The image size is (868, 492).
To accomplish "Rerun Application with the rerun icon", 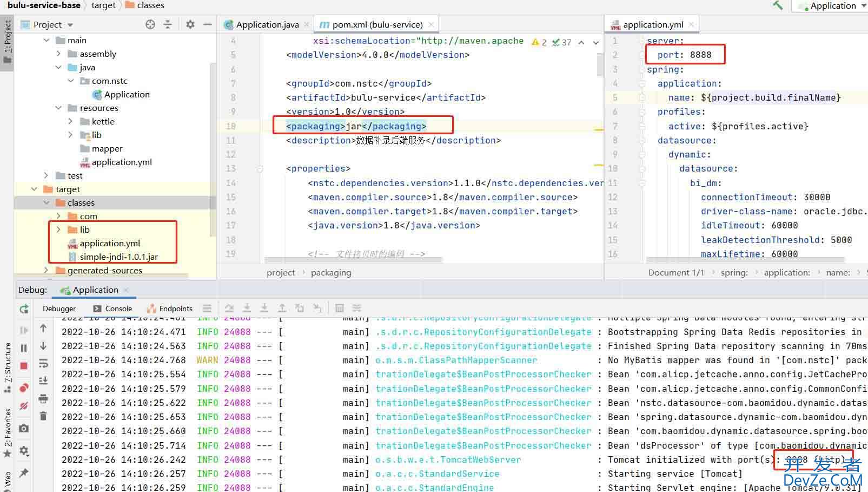I will (x=24, y=309).
